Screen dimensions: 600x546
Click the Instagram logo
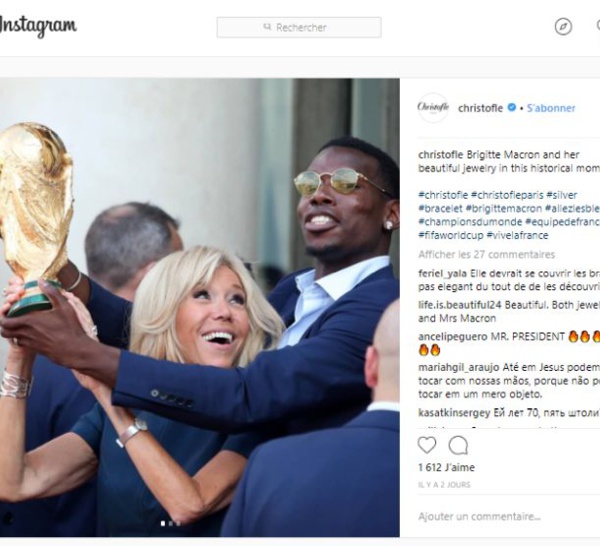click(38, 26)
